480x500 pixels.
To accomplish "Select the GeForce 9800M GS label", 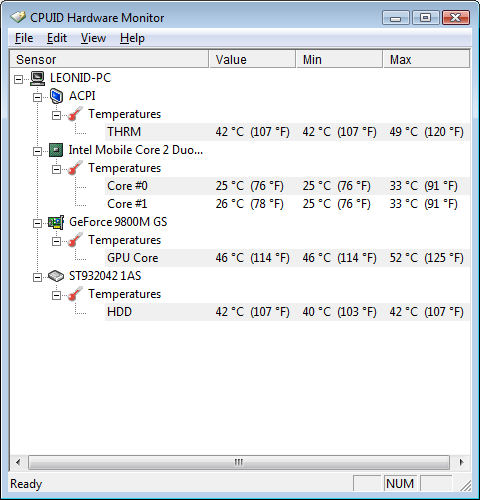I will [x=118, y=222].
